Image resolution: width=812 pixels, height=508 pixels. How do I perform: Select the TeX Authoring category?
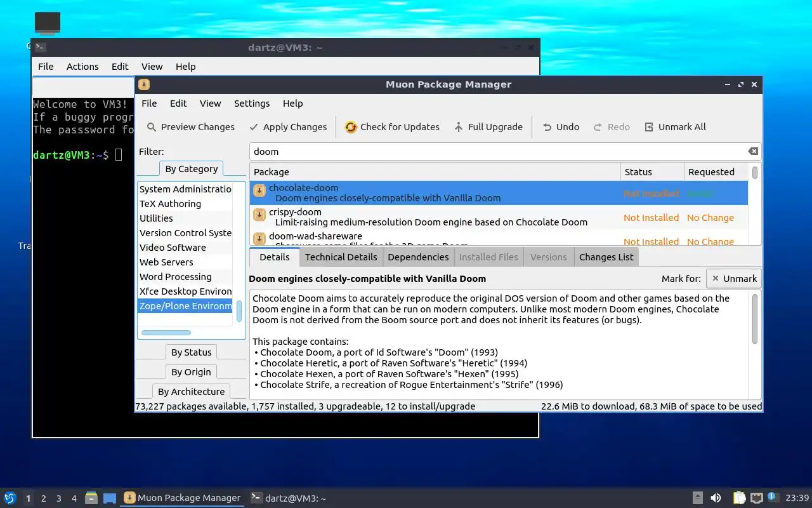pos(185,204)
